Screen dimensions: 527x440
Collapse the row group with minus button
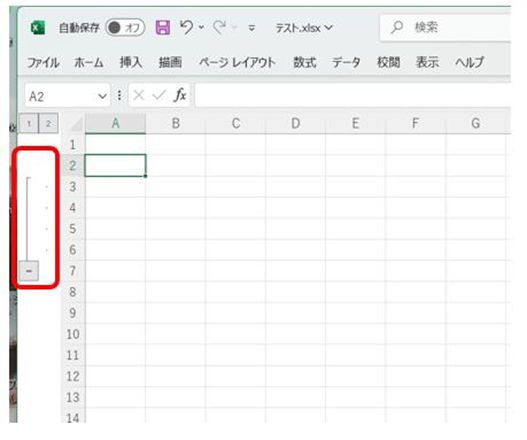[29, 271]
